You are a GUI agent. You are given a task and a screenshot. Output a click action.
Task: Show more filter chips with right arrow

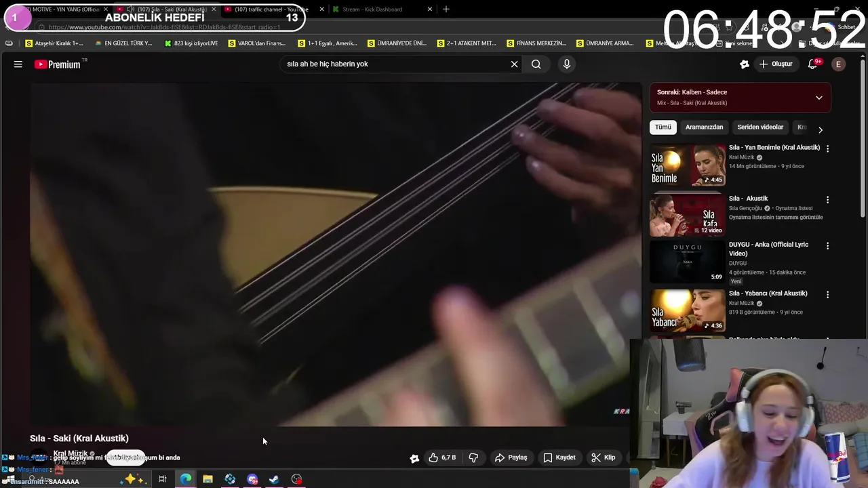[x=821, y=129]
